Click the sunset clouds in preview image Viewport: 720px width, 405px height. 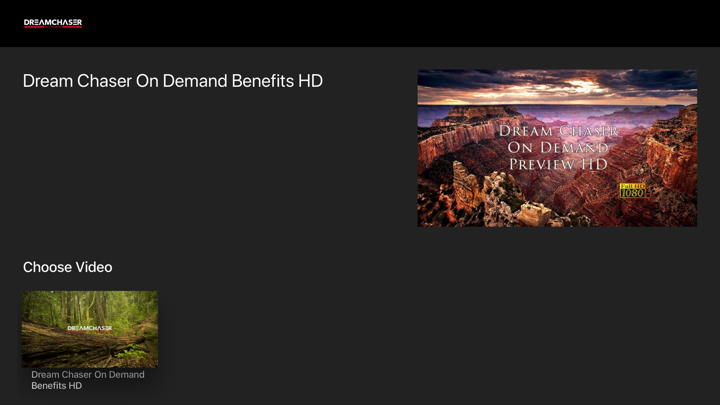[x=557, y=86]
